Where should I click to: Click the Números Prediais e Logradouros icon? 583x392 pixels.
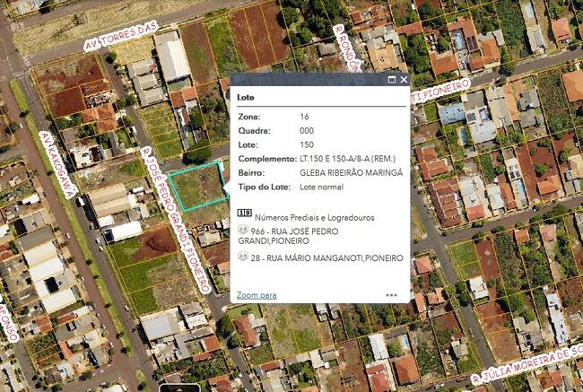244,213
